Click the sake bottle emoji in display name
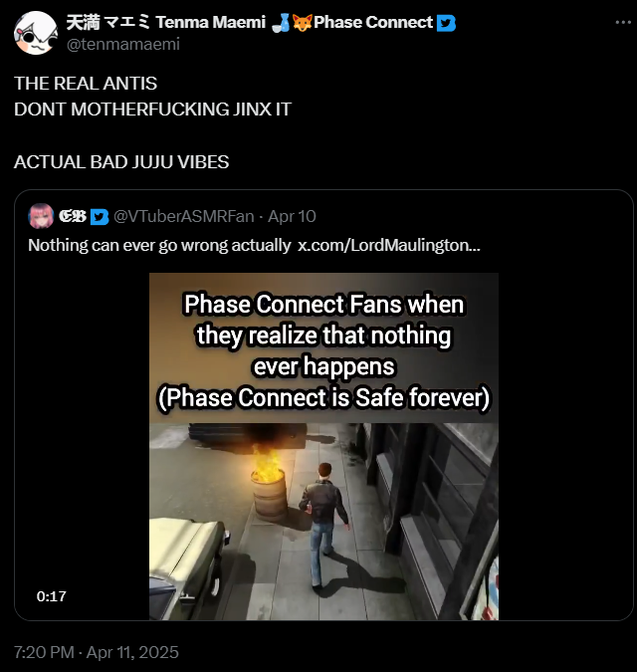The height and width of the screenshot is (672, 637). [x=281, y=22]
